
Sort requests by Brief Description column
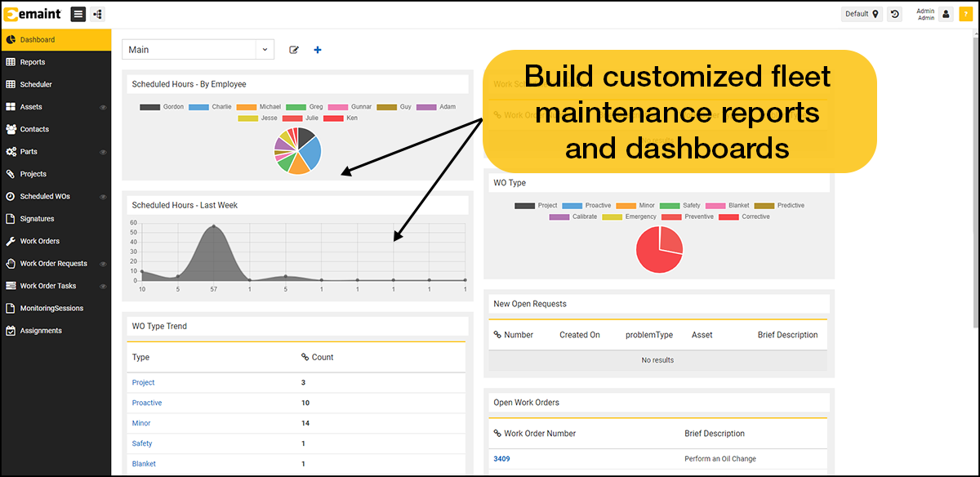click(x=787, y=335)
